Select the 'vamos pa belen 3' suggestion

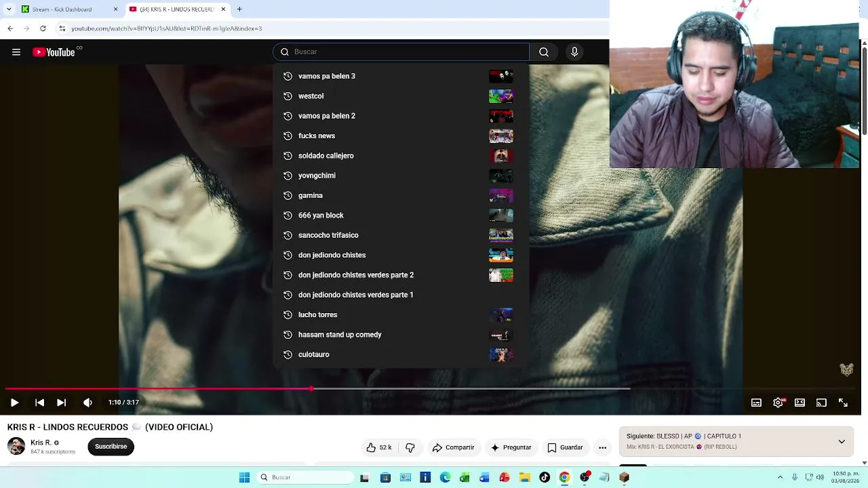point(401,76)
